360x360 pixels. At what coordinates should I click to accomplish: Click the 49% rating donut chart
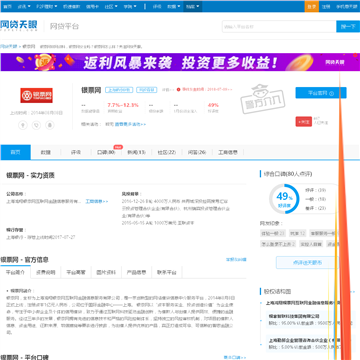point(284,199)
